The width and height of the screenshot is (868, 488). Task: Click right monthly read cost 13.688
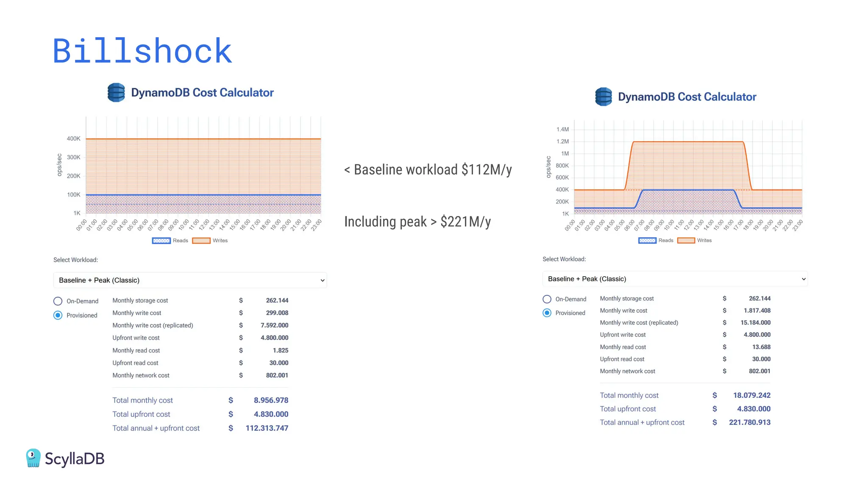pyautogui.click(x=762, y=347)
